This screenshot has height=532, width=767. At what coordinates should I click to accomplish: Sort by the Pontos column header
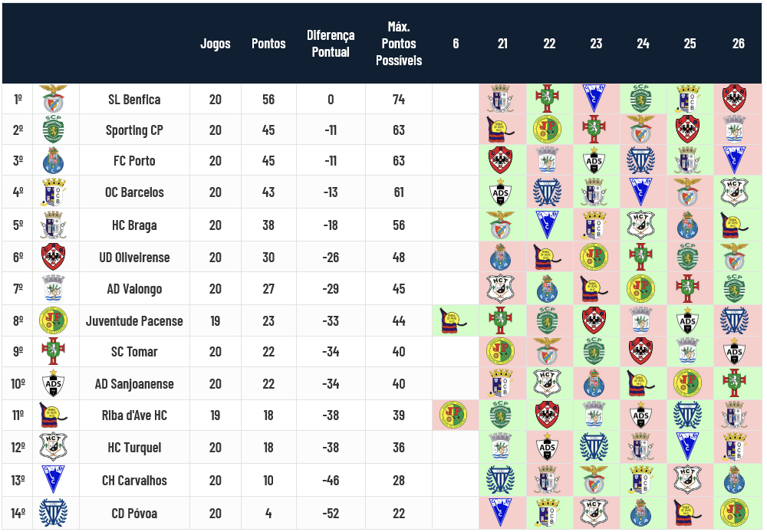268,44
